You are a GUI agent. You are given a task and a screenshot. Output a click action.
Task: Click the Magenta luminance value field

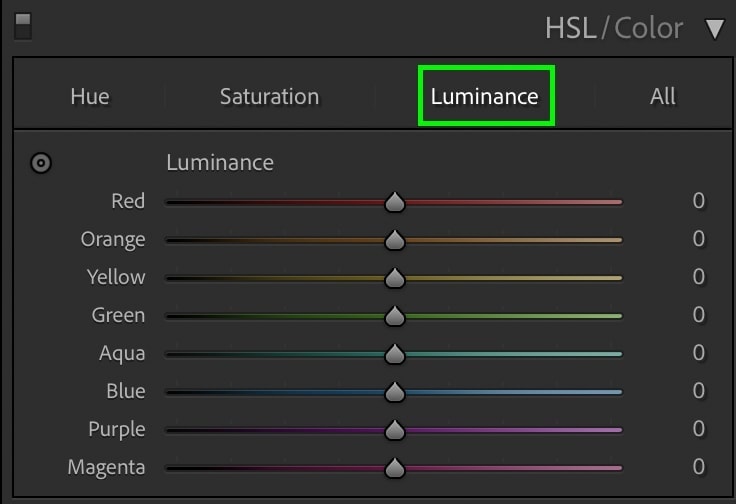(698, 467)
